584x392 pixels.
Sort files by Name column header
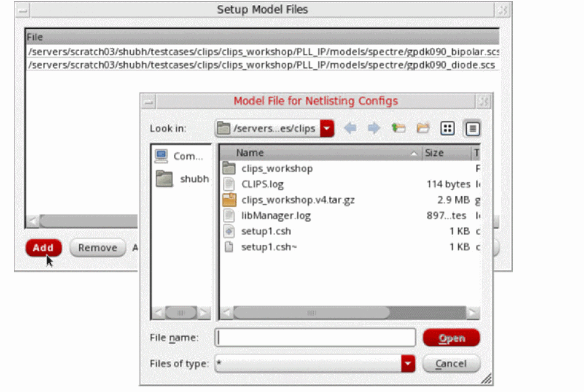pos(321,153)
